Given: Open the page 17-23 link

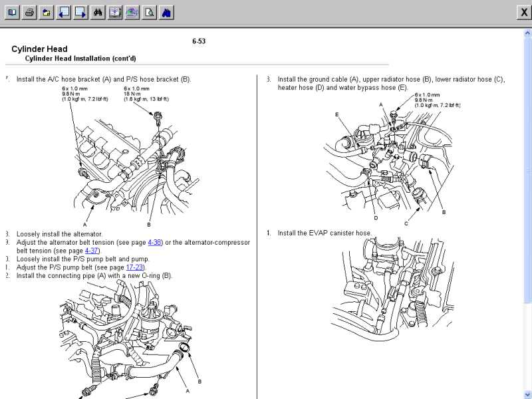Looking at the screenshot, I should pos(135,267).
